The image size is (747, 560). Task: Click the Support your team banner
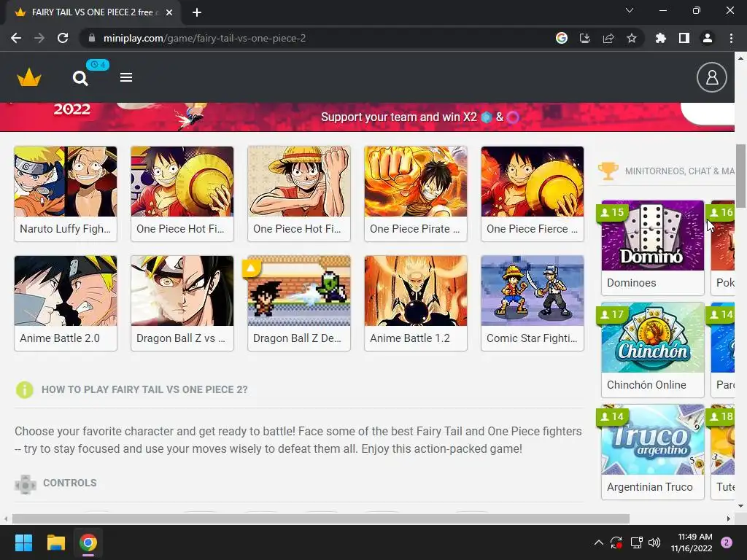pos(368,117)
